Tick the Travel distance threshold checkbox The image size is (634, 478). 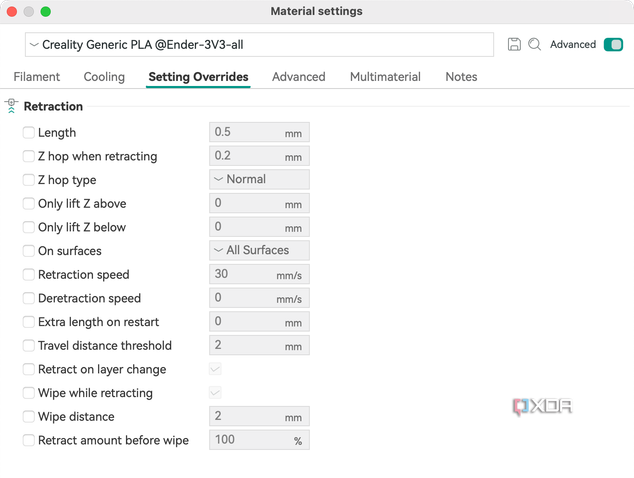(x=29, y=345)
